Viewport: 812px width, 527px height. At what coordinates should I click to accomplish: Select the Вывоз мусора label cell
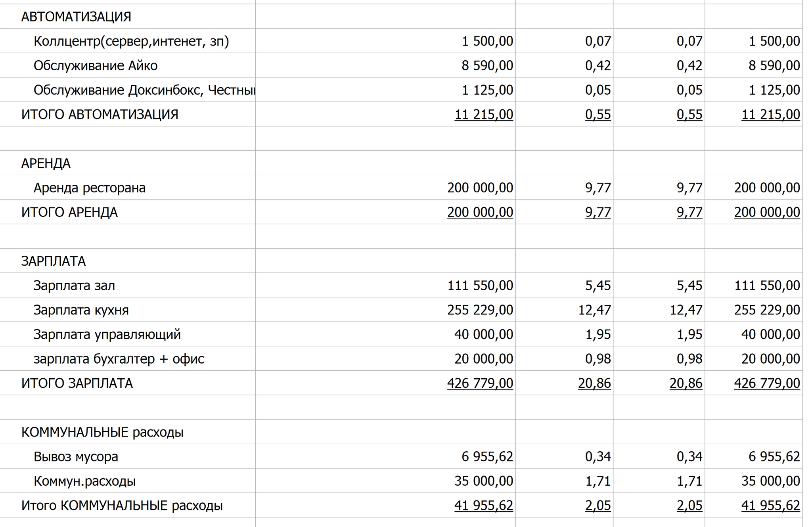point(76,456)
